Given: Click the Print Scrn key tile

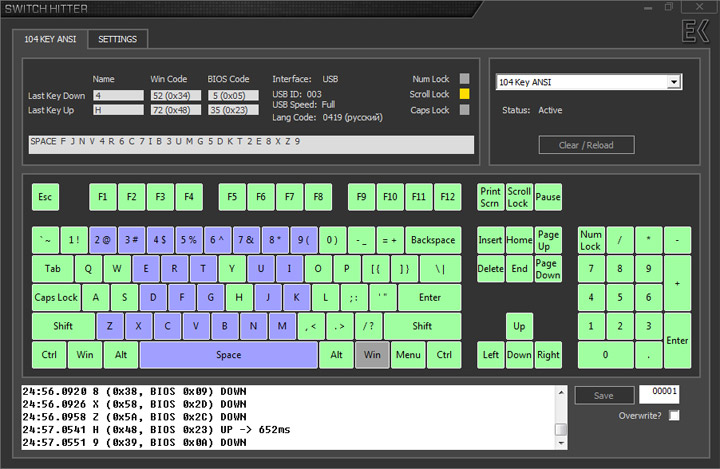Looking at the screenshot, I should click(490, 197).
